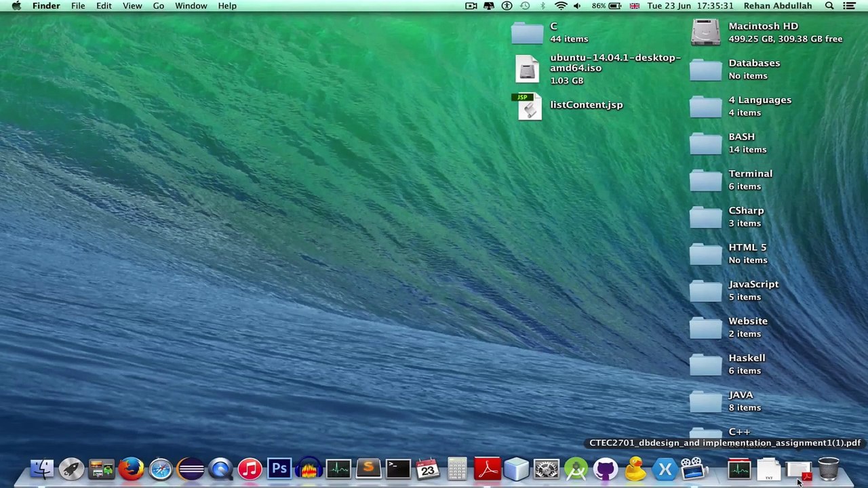Open the British flag input source menu
868x488 pixels.
[x=635, y=6]
